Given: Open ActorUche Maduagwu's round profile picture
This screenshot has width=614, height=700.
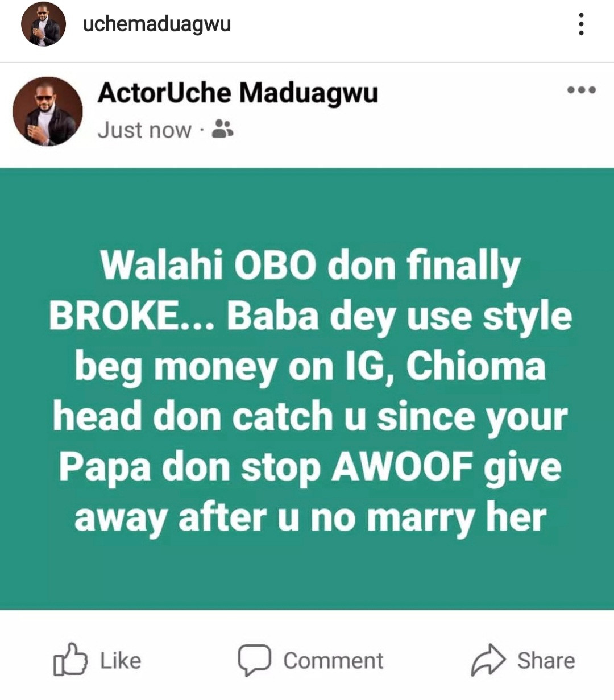Looking at the screenshot, I should (x=48, y=112).
